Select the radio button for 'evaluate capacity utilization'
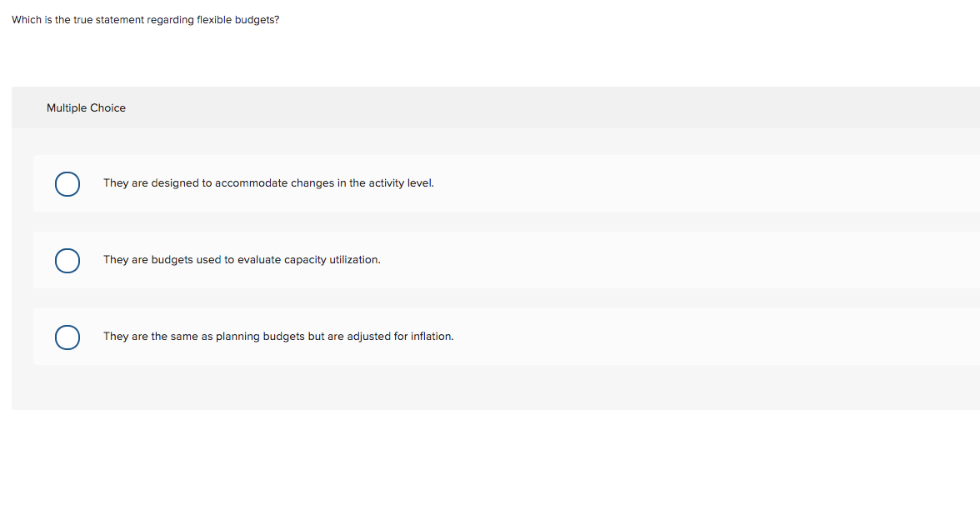 (x=67, y=260)
